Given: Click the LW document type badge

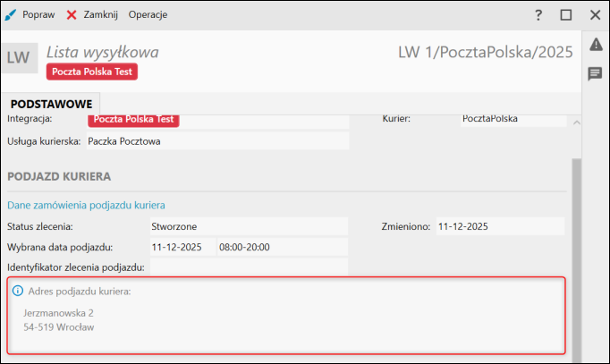Looking at the screenshot, I should [x=18, y=58].
